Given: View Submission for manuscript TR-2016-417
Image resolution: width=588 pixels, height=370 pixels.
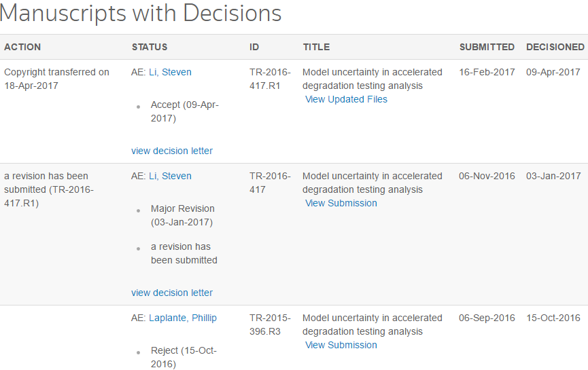Looking at the screenshot, I should coord(341,203).
